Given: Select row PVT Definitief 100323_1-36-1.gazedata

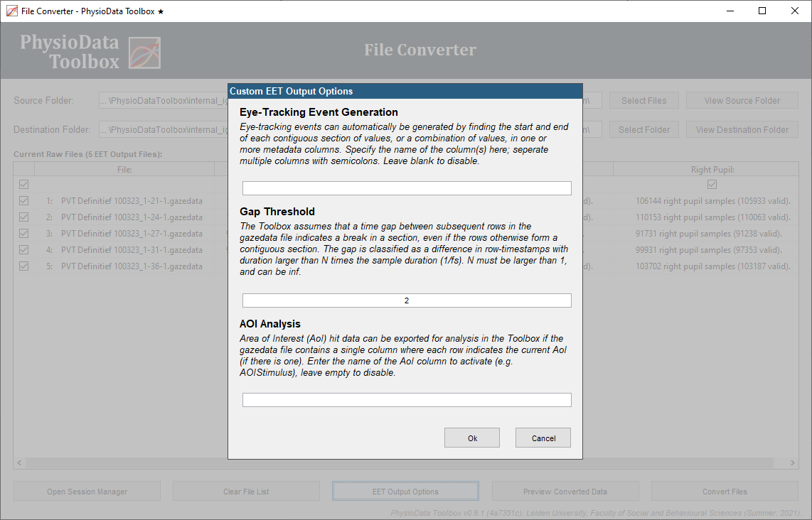Looking at the screenshot, I should pos(132,266).
